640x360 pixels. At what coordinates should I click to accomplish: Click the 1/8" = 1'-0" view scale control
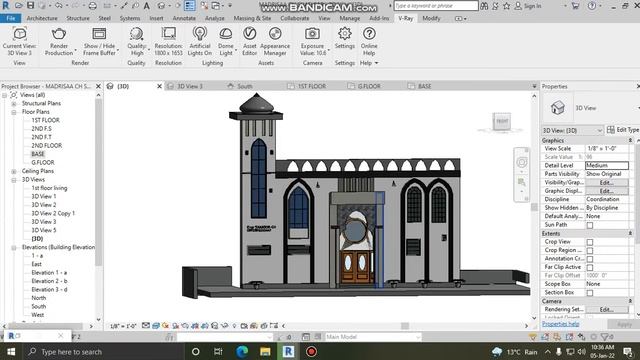pos(123,326)
